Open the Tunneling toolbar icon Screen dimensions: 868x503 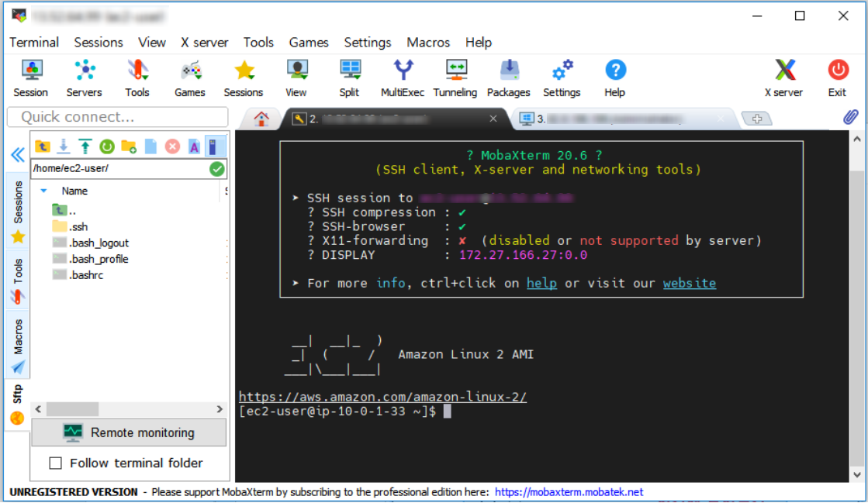point(455,78)
